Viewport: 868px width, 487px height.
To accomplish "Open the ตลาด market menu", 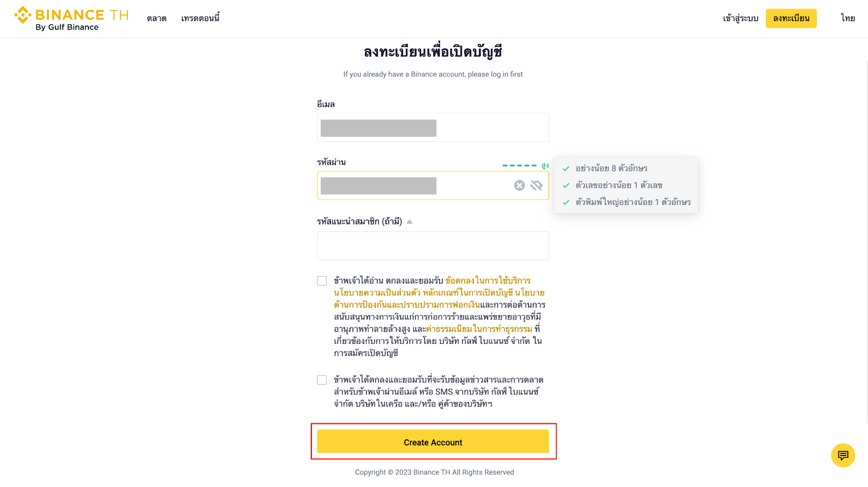I will pyautogui.click(x=156, y=18).
